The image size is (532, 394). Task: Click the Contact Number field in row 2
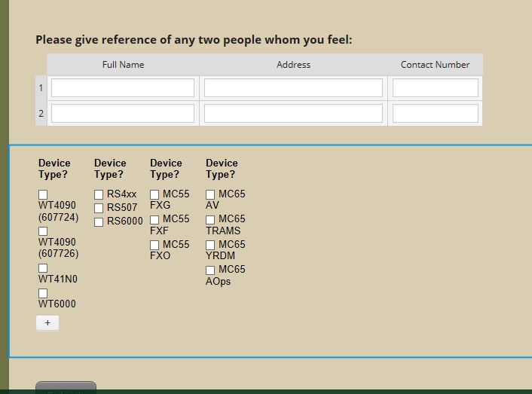tap(435, 114)
